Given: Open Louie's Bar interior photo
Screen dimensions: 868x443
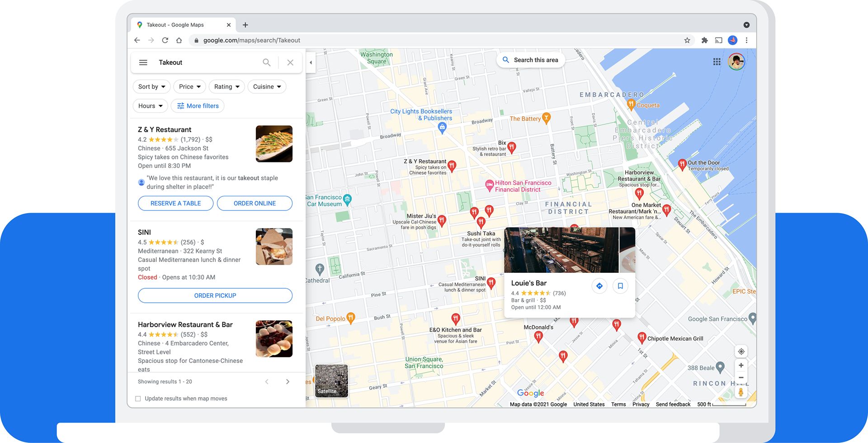Looking at the screenshot, I should 561,250.
